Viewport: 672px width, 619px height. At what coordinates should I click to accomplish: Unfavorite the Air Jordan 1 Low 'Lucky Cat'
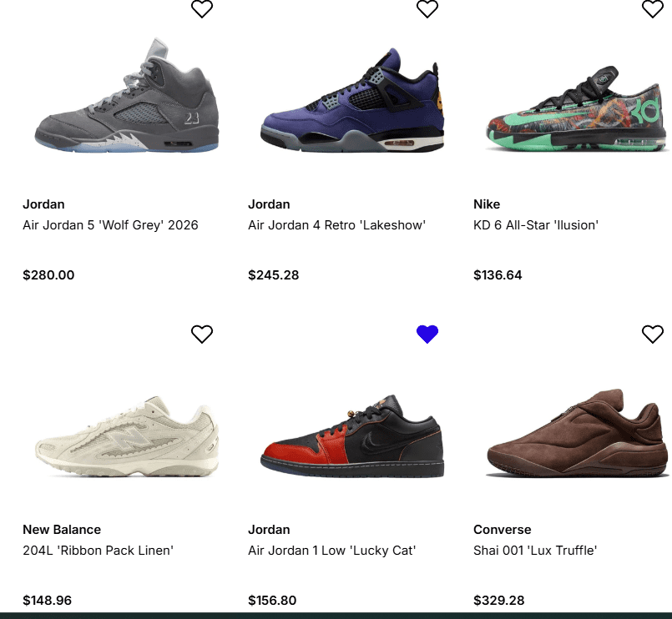click(x=427, y=335)
